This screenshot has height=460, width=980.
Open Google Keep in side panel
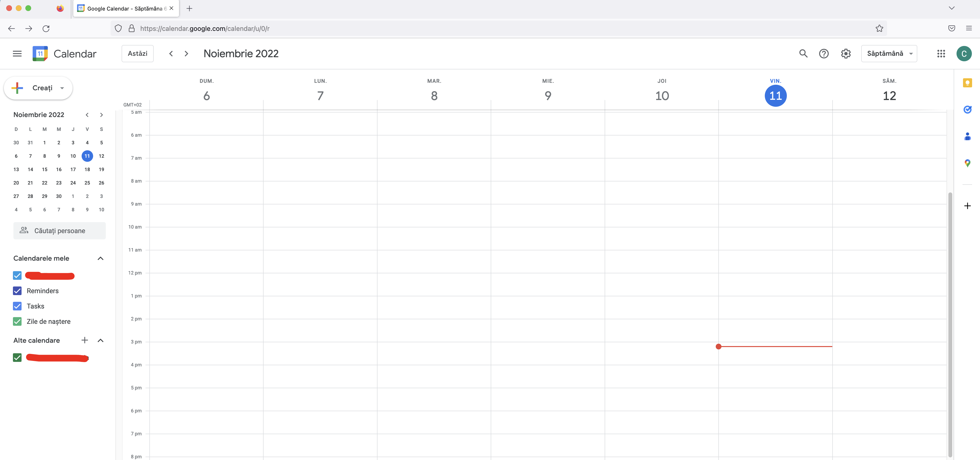coord(967,83)
